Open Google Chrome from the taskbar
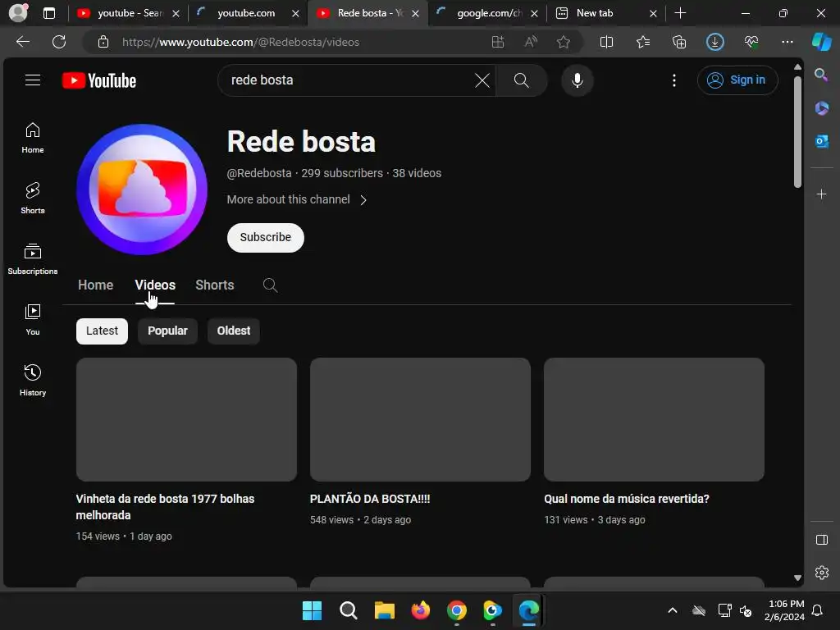Image resolution: width=840 pixels, height=630 pixels. pos(456,610)
